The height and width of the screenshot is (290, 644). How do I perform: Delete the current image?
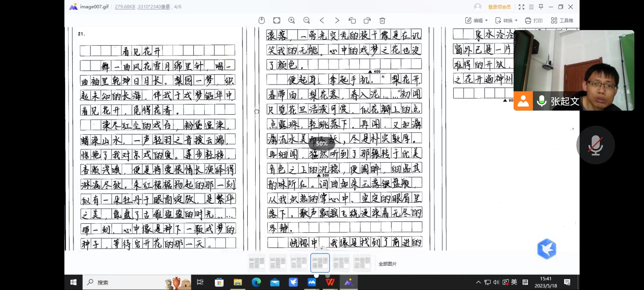click(382, 20)
